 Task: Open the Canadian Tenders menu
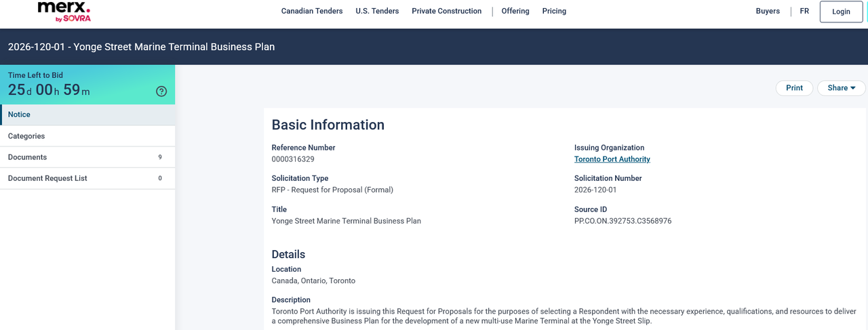pos(312,12)
